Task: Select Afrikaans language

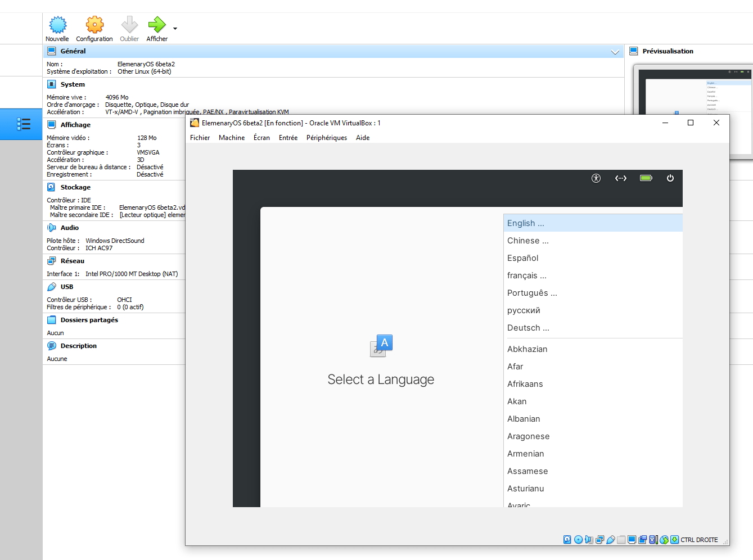Action: pos(593,384)
